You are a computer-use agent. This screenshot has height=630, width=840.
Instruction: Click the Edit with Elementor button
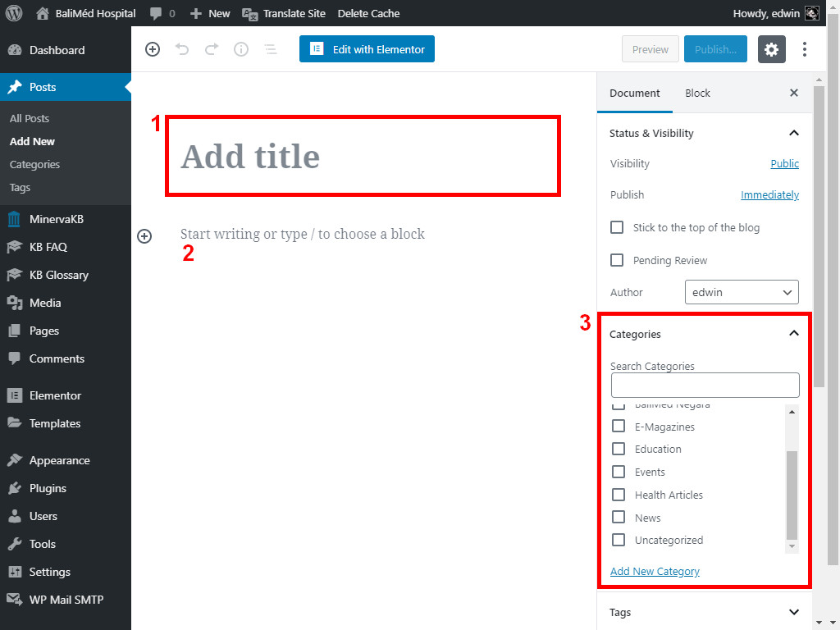[x=367, y=49]
